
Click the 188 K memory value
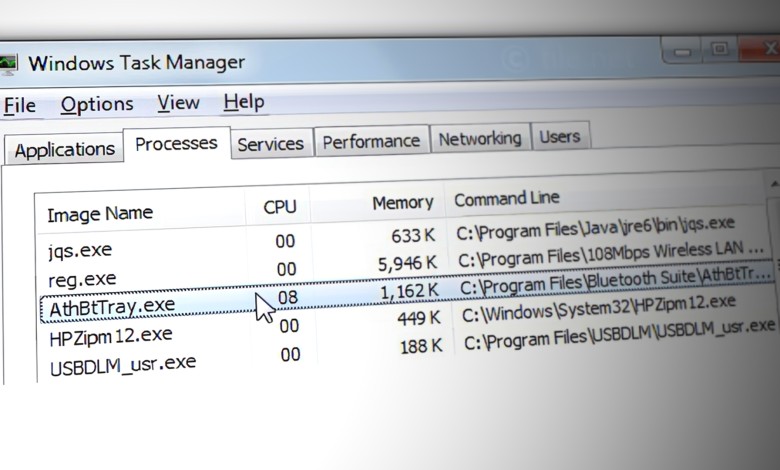tap(421, 346)
